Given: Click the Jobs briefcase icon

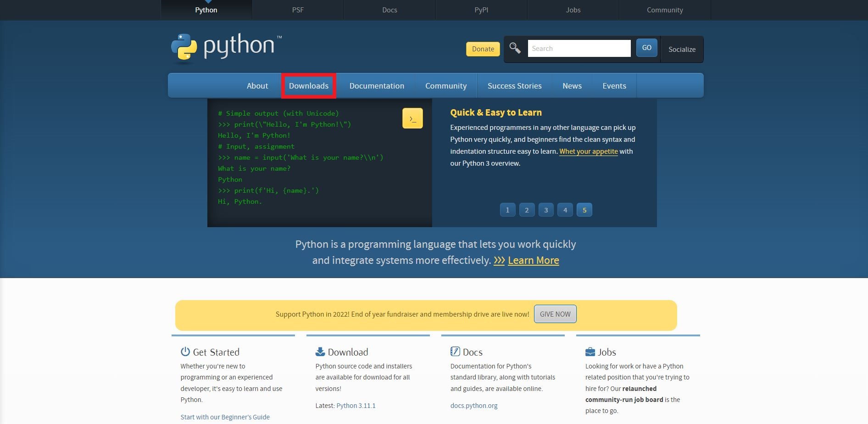Looking at the screenshot, I should (x=590, y=352).
